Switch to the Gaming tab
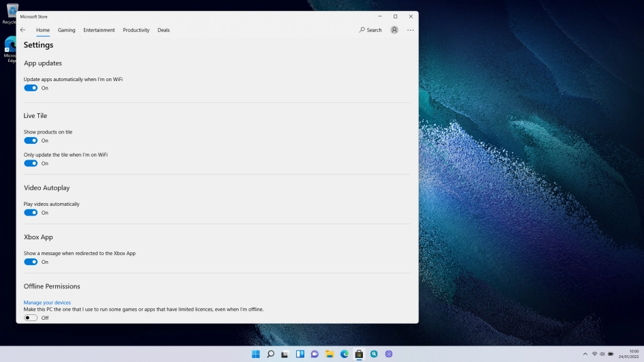Screen dimensions: 644x362 (x=66, y=30)
